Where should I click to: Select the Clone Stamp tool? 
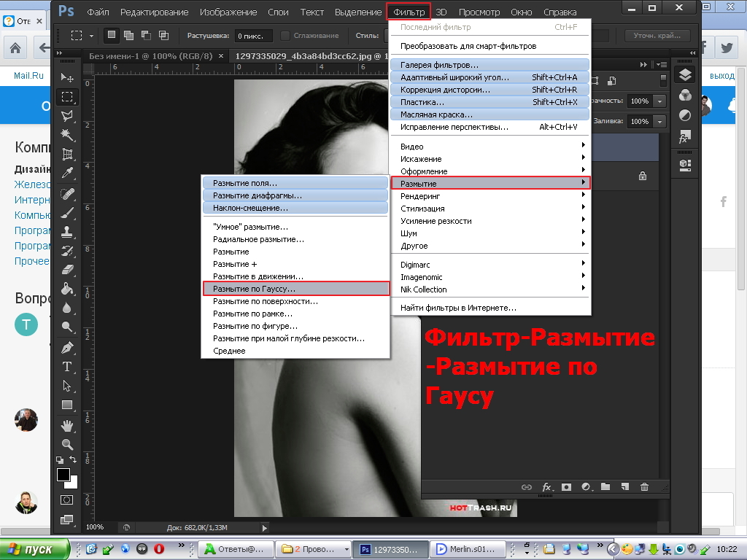67,232
